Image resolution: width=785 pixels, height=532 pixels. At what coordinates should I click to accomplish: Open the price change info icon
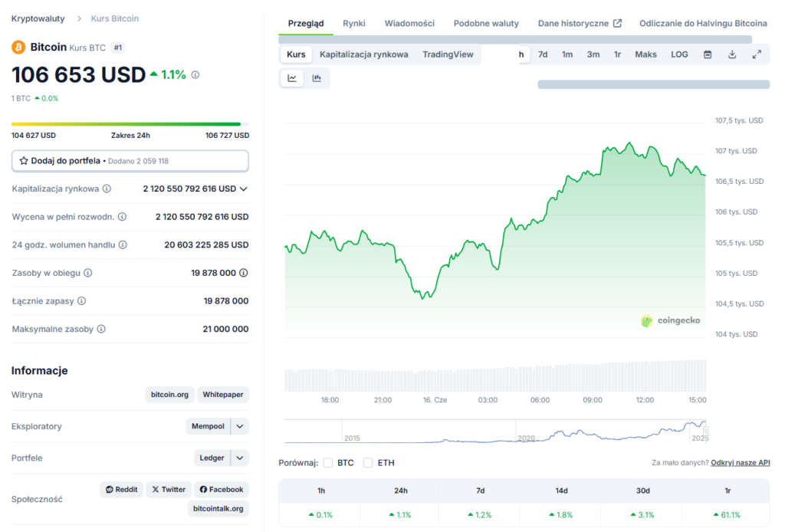click(x=195, y=74)
